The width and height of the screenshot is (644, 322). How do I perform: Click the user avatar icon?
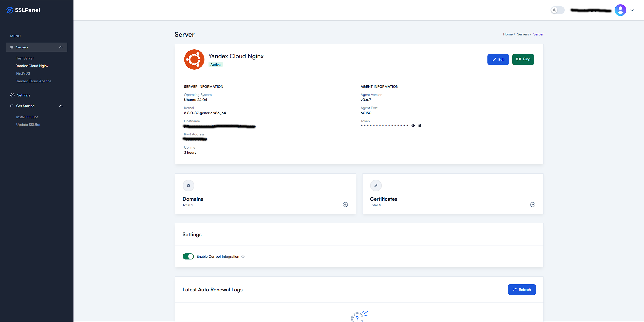(620, 10)
